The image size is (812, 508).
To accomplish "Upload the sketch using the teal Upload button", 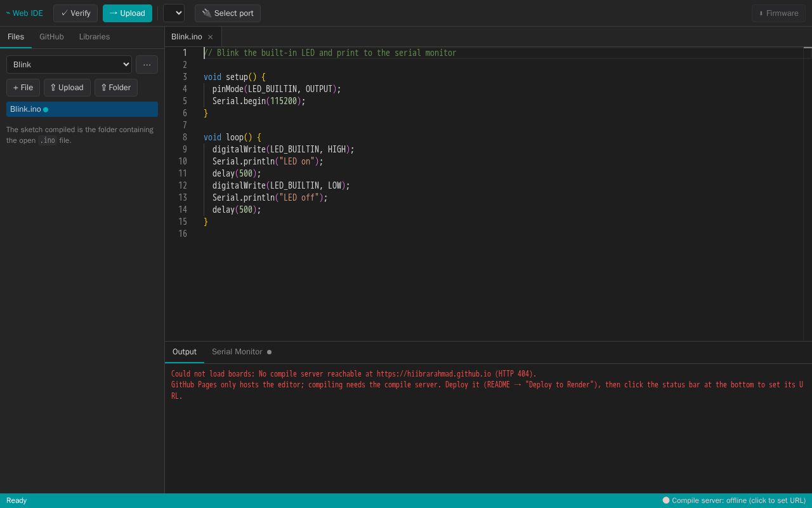I will pyautogui.click(x=128, y=13).
